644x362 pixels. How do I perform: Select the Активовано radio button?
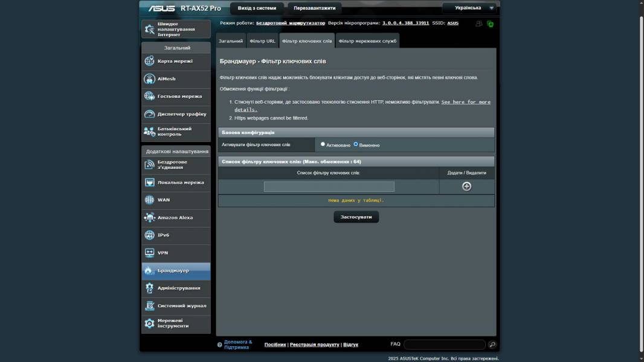(323, 144)
